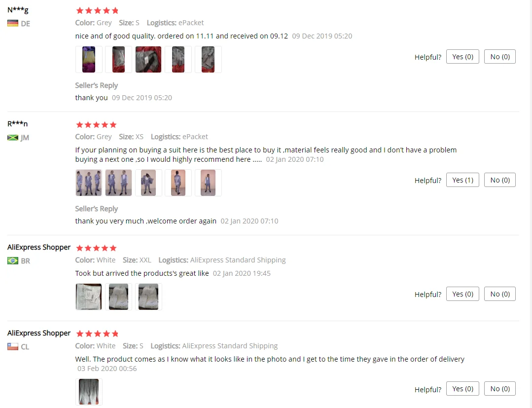Click Yes (0) on the Brazil shopper's review
The image size is (532, 408).
click(462, 294)
